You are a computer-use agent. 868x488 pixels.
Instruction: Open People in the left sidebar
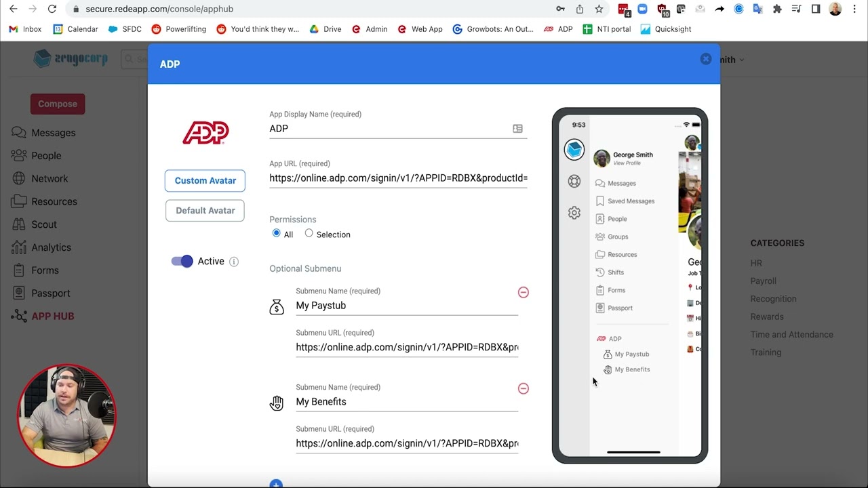click(36, 155)
